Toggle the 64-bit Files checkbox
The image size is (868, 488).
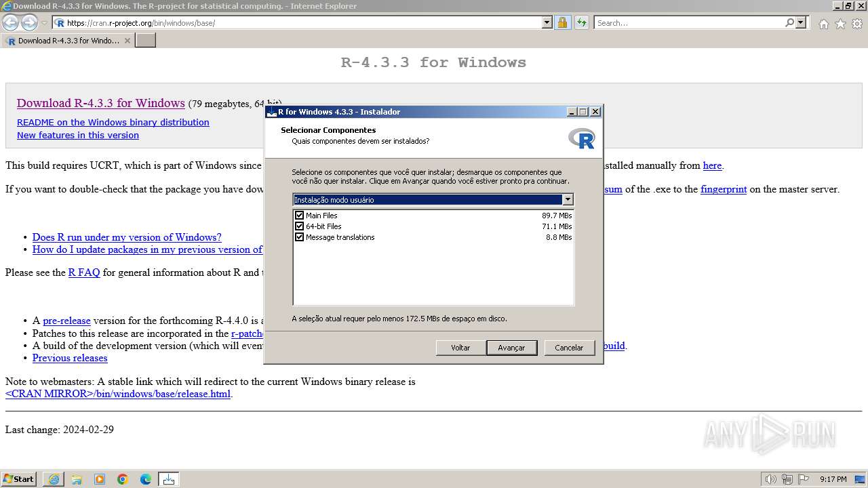click(299, 226)
